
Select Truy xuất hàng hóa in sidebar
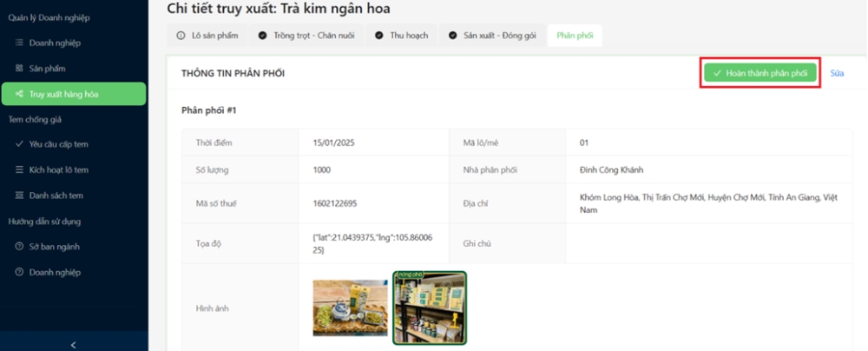(x=74, y=94)
